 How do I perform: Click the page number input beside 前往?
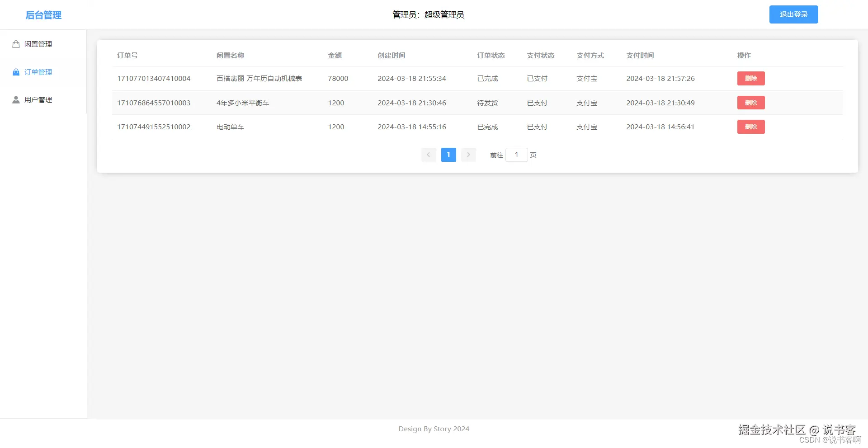[x=516, y=155]
